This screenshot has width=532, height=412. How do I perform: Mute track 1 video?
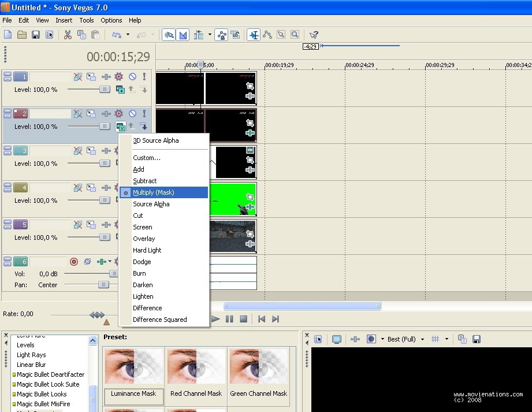pos(132,77)
